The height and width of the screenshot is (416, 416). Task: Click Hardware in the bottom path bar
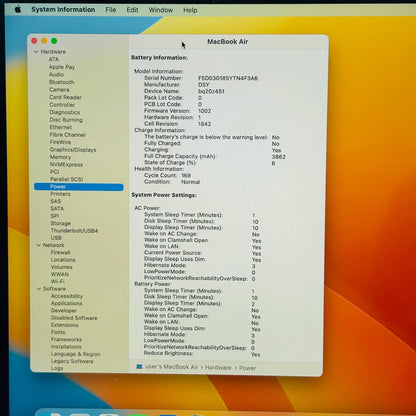[218, 367]
